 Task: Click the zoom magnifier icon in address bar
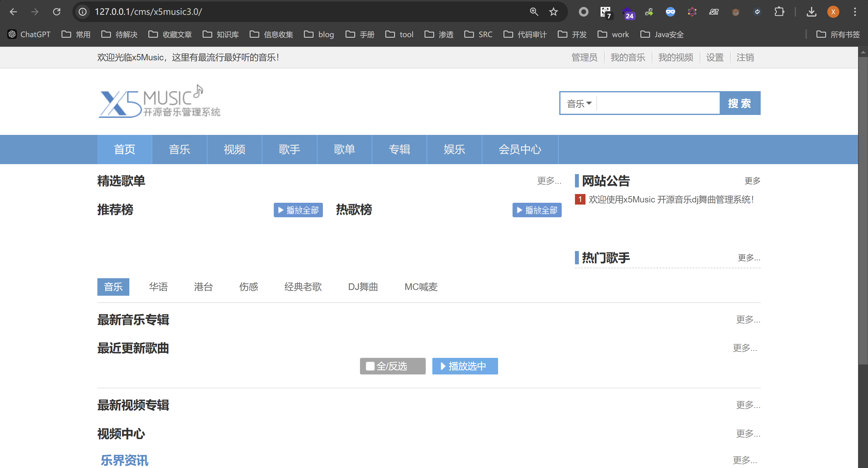pyautogui.click(x=534, y=12)
